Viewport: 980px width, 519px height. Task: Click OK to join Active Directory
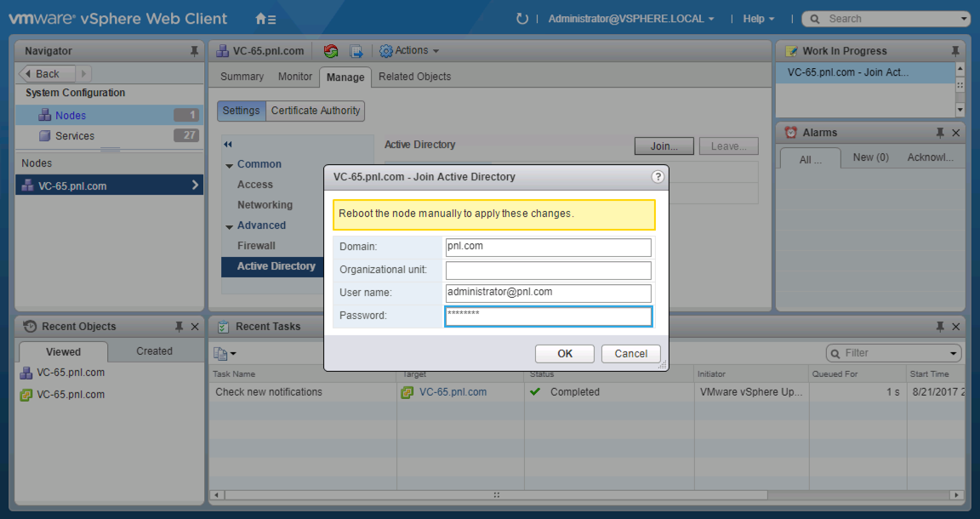click(x=564, y=354)
